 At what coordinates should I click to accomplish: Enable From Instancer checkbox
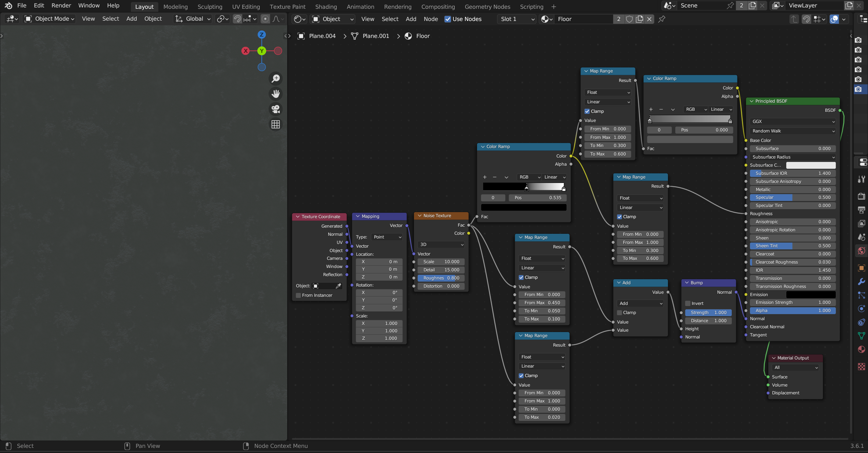(x=299, y=295)
